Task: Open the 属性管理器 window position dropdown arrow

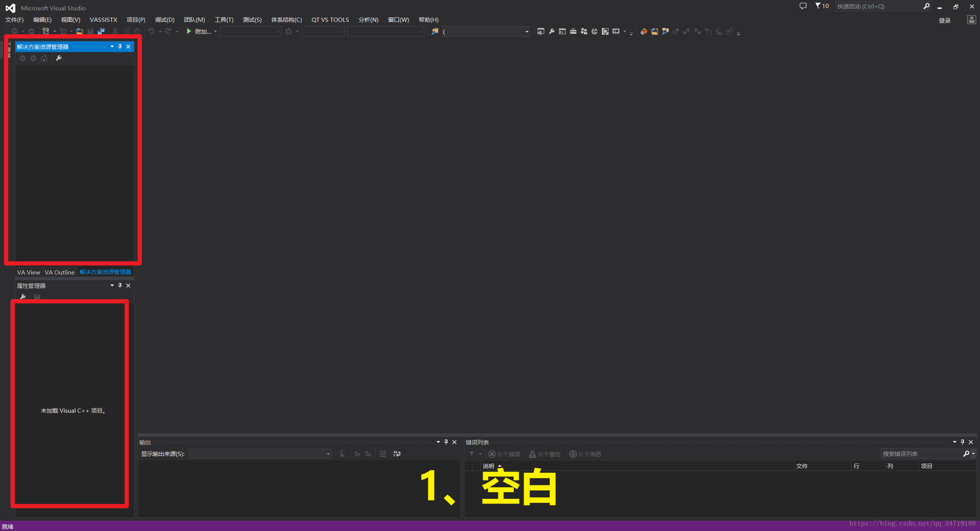Action: [112, 286]
